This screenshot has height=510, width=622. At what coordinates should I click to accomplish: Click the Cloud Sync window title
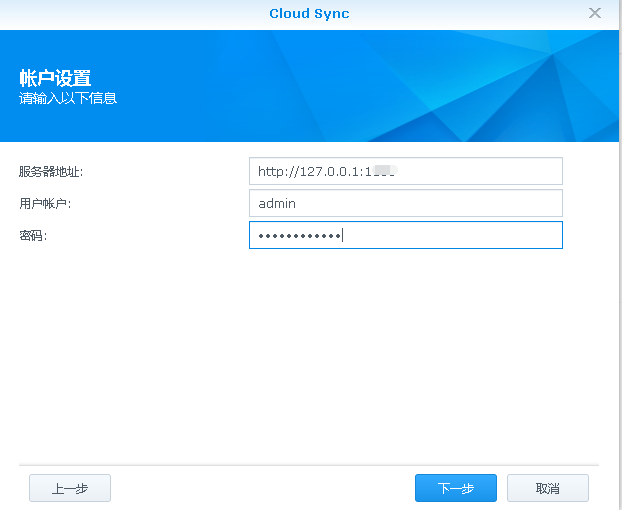(309, 13)
